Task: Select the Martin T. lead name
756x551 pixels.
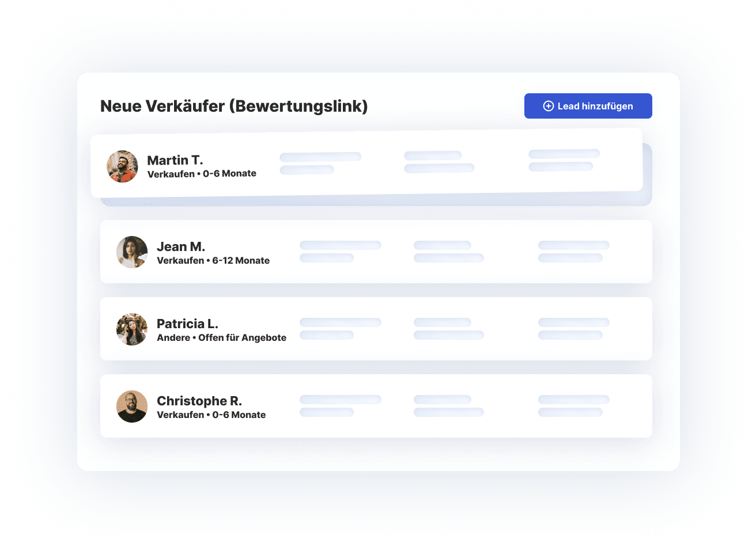Action: pyautogui.click(x=175, y=160)
